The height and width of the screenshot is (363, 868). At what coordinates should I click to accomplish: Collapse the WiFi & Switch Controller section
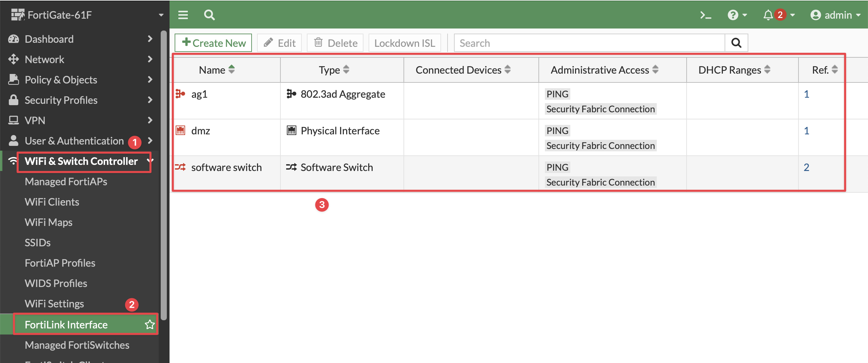click(150, 161)
